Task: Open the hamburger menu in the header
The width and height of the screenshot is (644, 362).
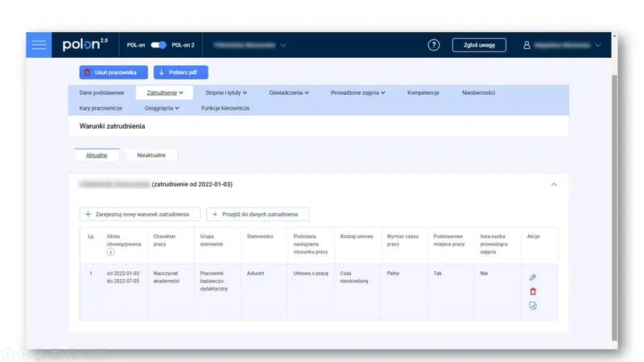Action: 39,45
